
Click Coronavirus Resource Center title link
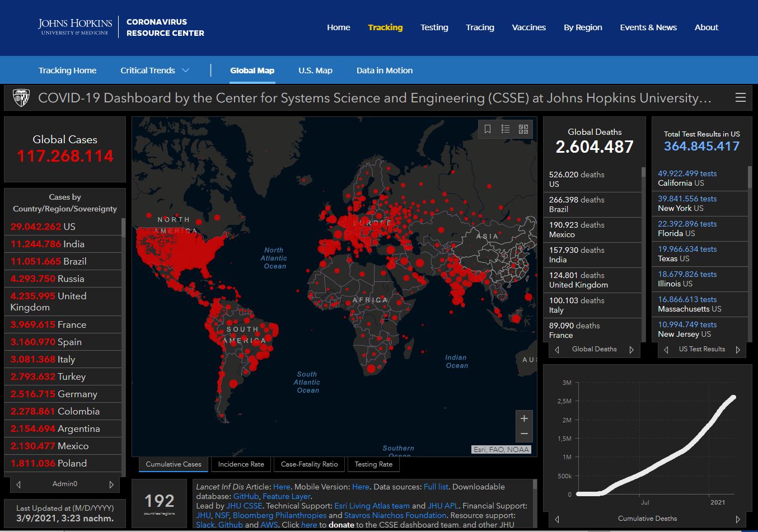(x=165, y=27)
